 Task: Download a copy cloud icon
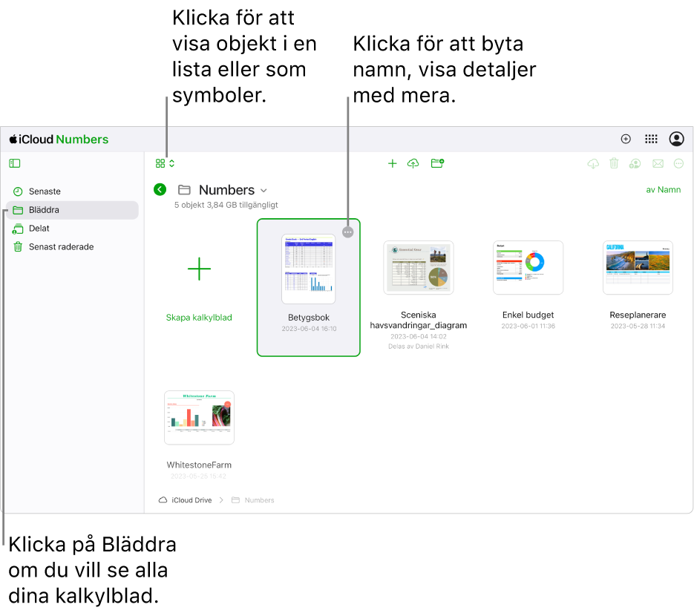coord(593,164)
